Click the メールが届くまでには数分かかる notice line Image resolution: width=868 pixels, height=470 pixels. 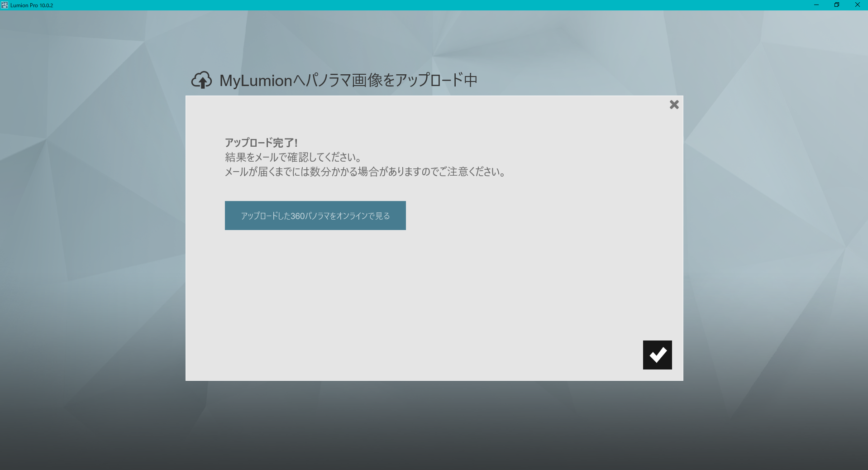[366, 172]
